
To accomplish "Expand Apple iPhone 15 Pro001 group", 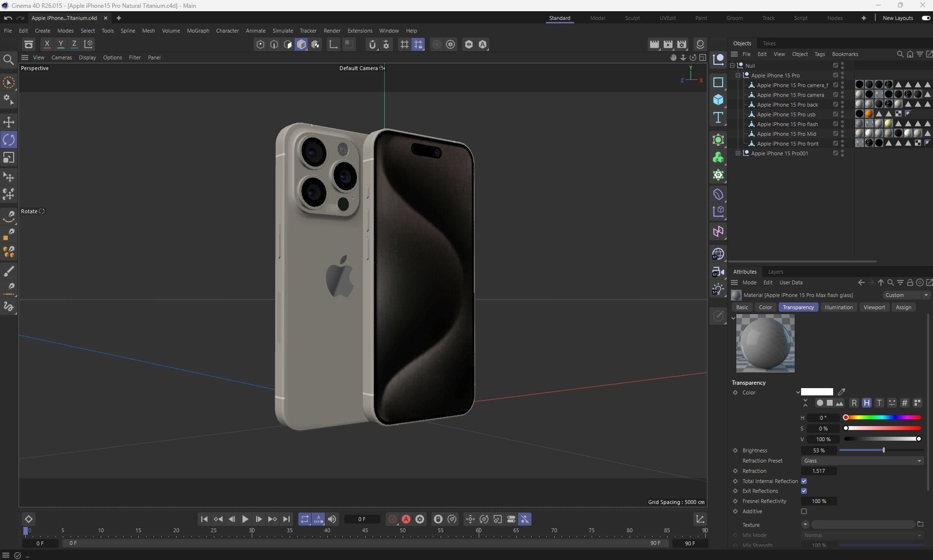I will pos(738,153).
